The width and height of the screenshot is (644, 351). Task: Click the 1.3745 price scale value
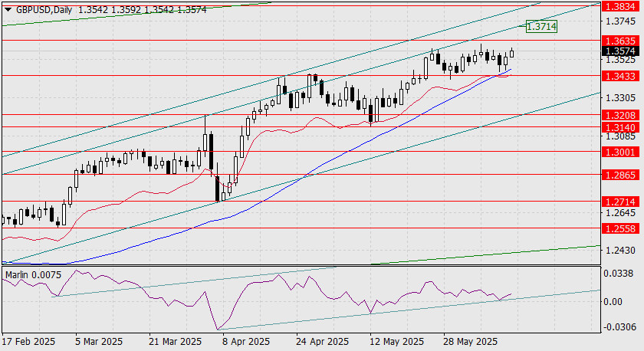tap(620, 21)
